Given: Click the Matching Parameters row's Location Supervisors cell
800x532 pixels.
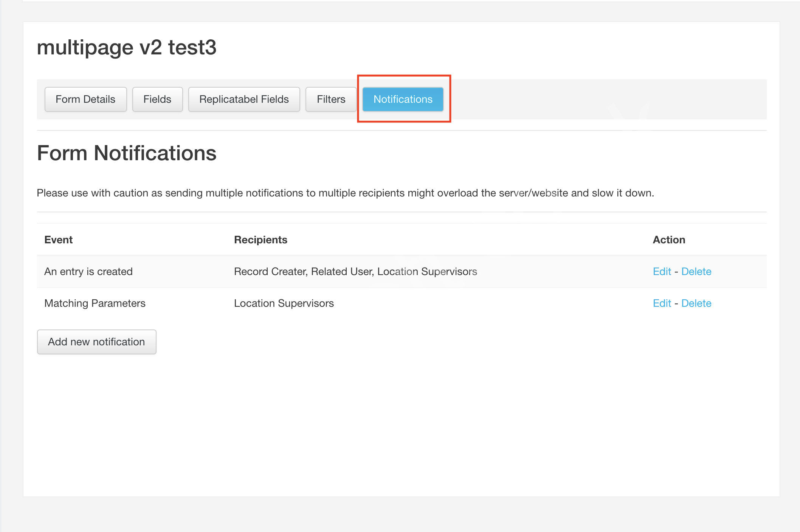Looking at the screenshot, I should click(x=284, y=303).
